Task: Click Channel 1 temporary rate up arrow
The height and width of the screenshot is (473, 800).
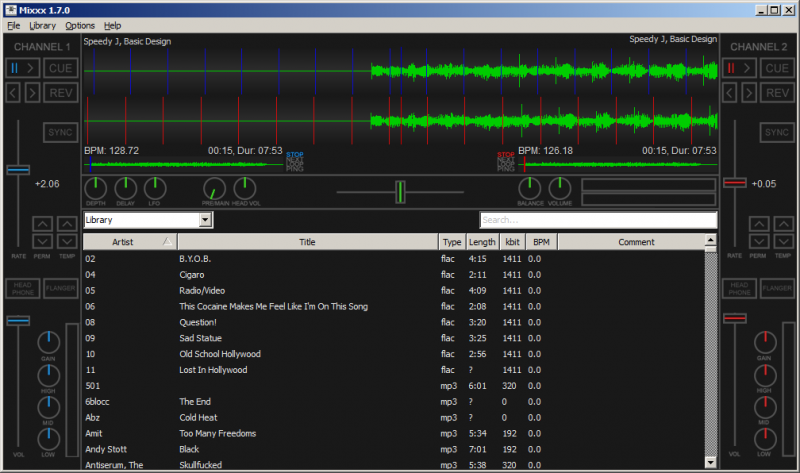Action: point(67,224)
